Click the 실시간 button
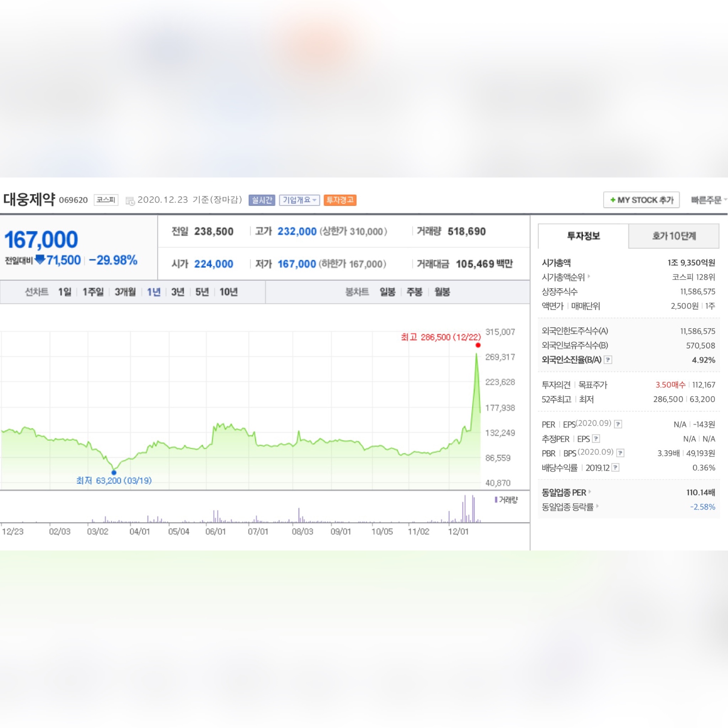Screen dimensions: 728x728 [x=262, y=200]
